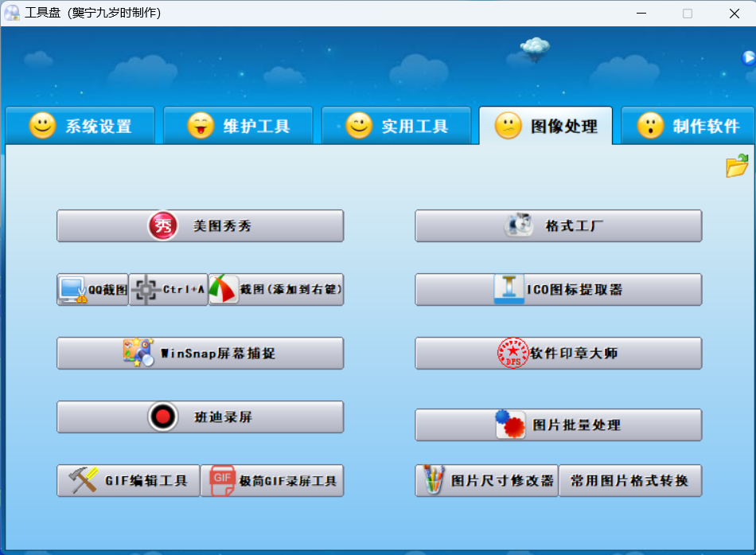
Task: Click the WinSnap屏幕捕捉 icon
Action: pyautogui.click(x=138, y=353)
